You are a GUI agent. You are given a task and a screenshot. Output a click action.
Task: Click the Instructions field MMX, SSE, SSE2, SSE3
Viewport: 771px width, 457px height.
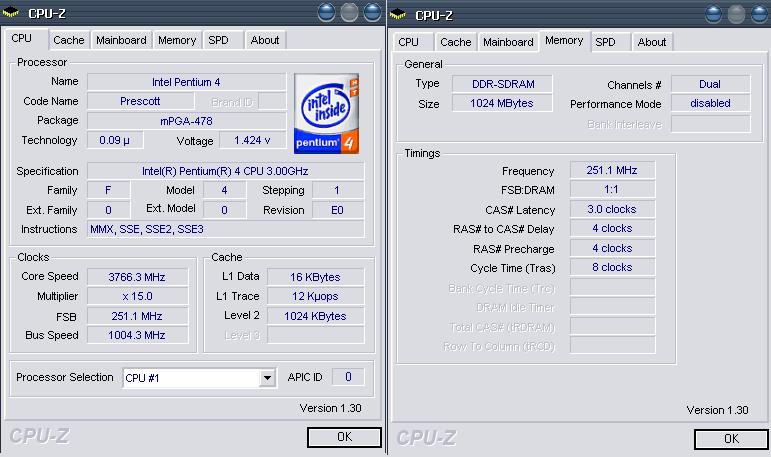[225, 229]
